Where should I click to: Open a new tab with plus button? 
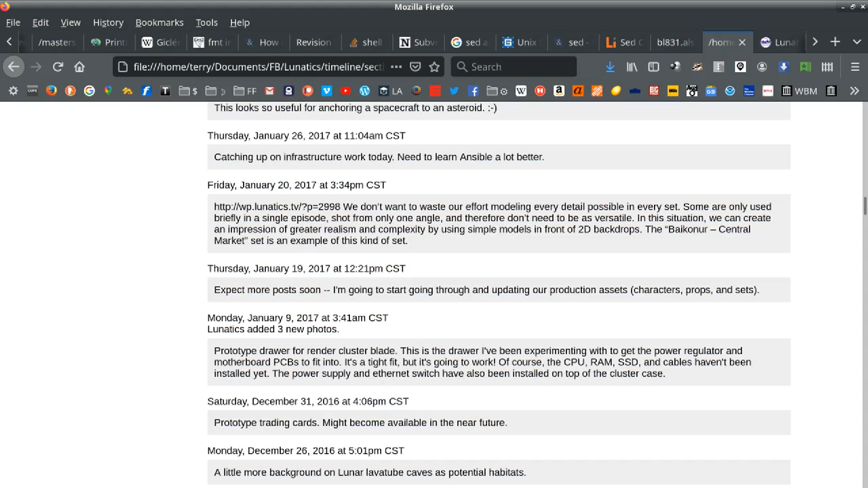coord(835,42)
